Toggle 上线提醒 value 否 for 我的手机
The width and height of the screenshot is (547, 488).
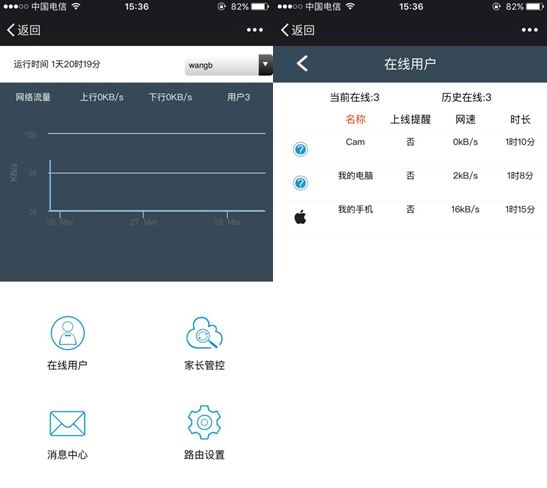(x=410, y=209)
